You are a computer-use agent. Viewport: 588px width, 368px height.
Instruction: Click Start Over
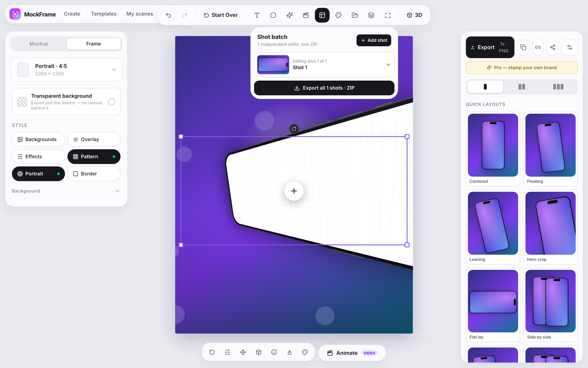click(220, 15)
